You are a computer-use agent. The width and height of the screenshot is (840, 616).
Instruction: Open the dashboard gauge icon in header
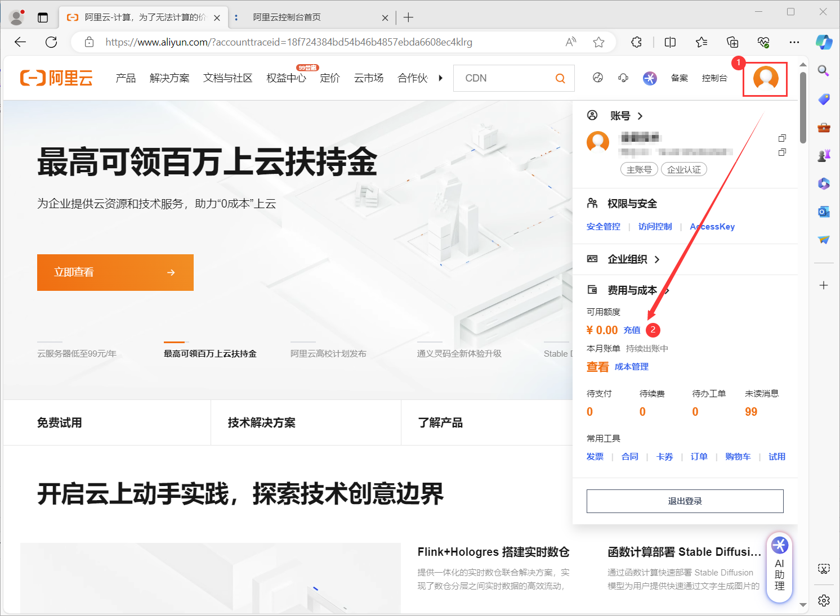click(598, 78)
